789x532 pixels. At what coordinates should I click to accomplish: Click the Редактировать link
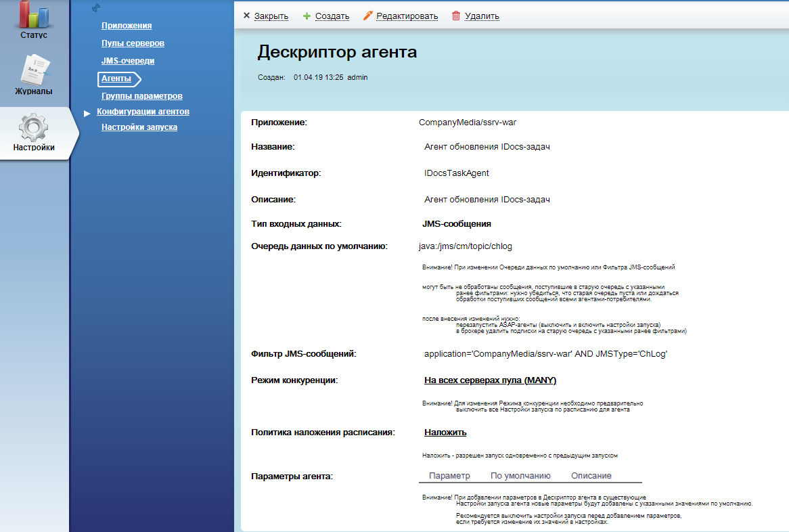point(407,16)
